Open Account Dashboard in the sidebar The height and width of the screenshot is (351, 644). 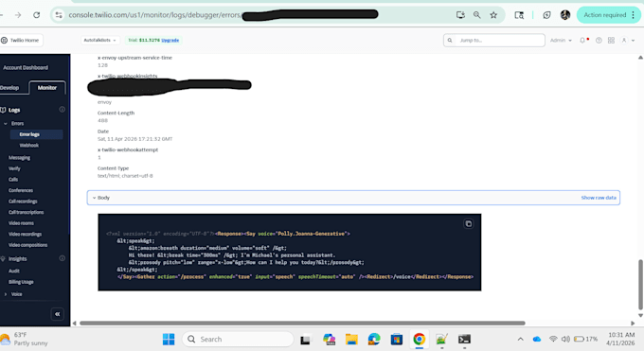(x=26, y=67)
